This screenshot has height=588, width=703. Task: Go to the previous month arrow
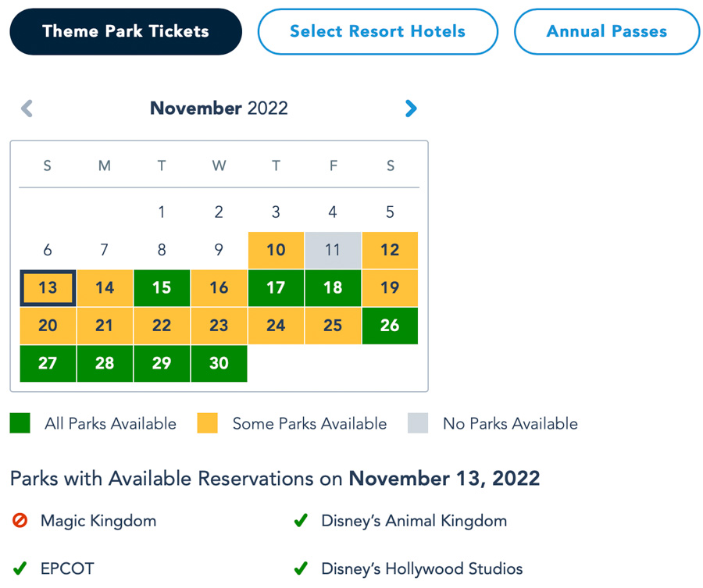[27, 109]
